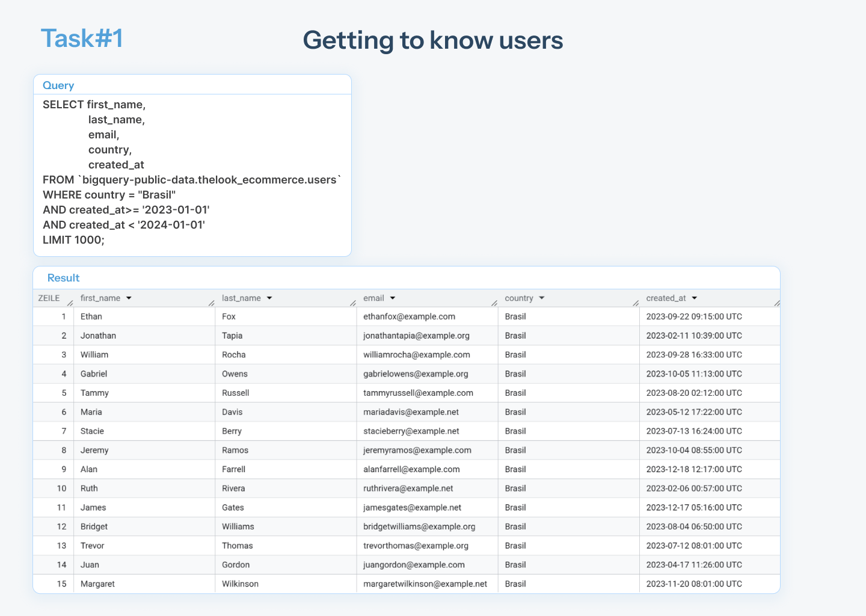This screenshot has width=866, height=616.
Task: Click the first name cell 'James'
Action: pyautogui.click(x=93, y=508)
